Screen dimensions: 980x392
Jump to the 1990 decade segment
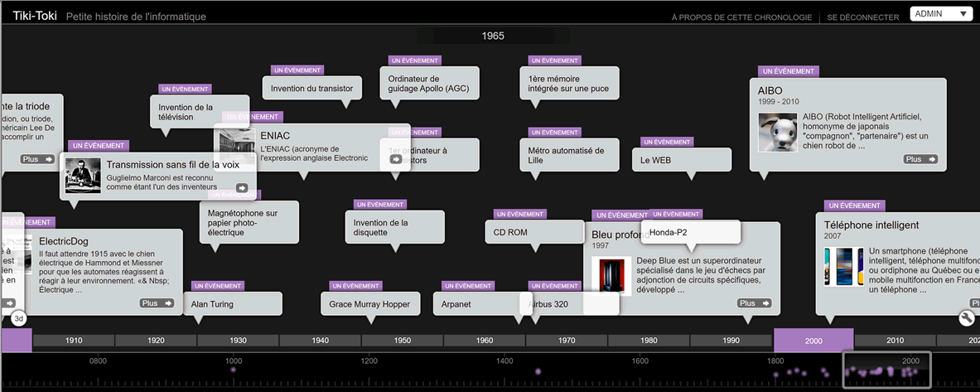tap(731, 341)
